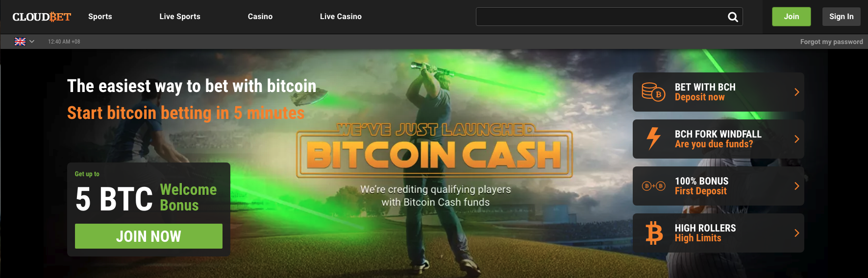Click the double coin 100% Bonus icon

[653, 186]
